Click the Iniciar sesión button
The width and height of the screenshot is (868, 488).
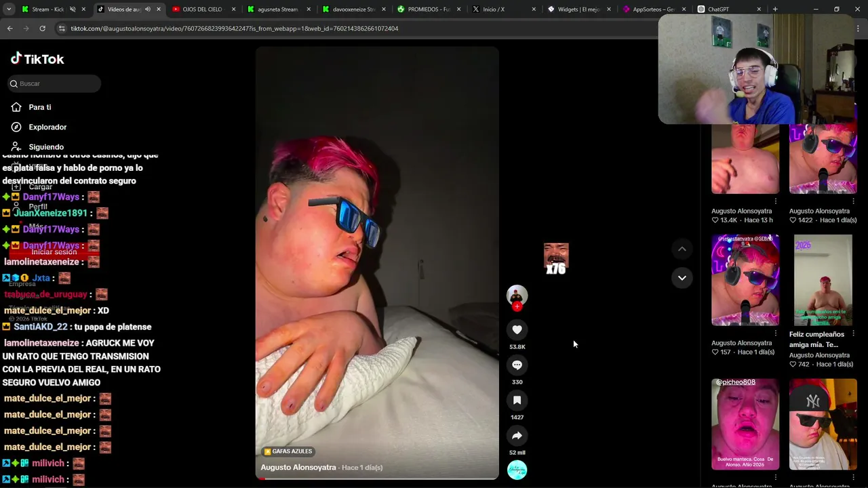54,251
